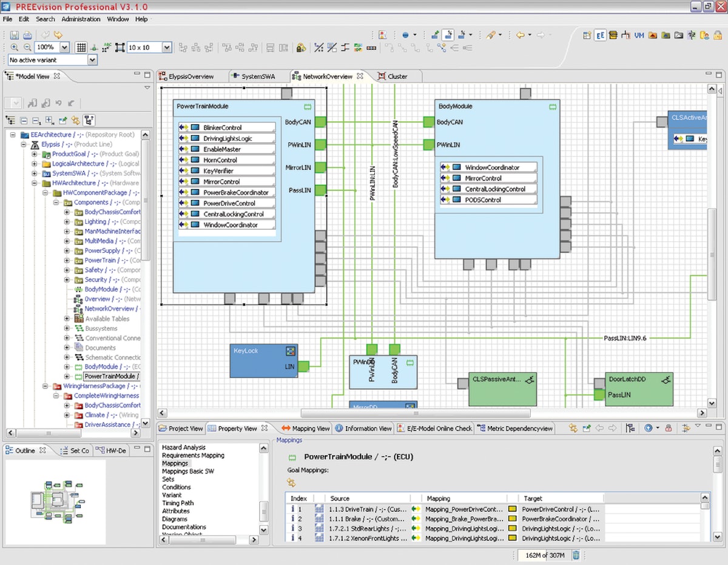
Task: Select the search flashlight icon in the toolbar
Action: tap(491, 35)
